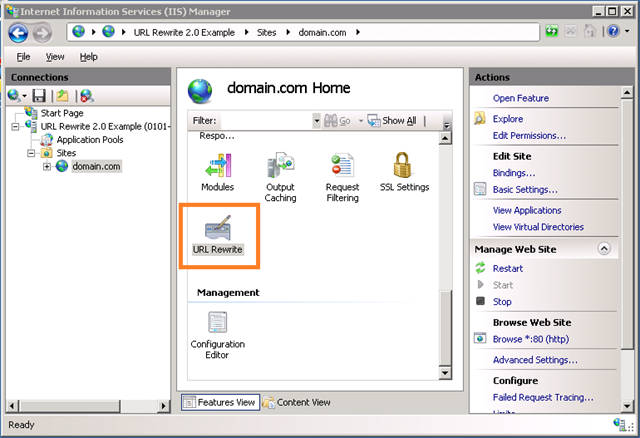Open the Filter dropdown arrow

(316, 121)
